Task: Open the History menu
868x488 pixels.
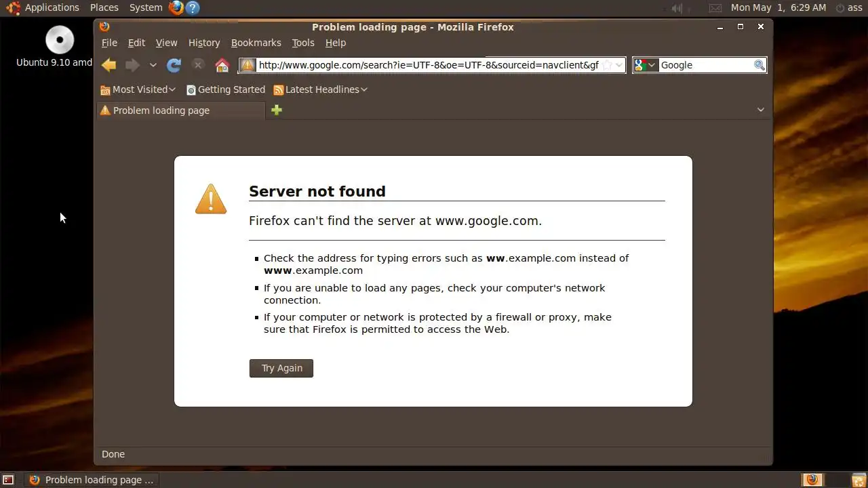Action: coord(204,43)
